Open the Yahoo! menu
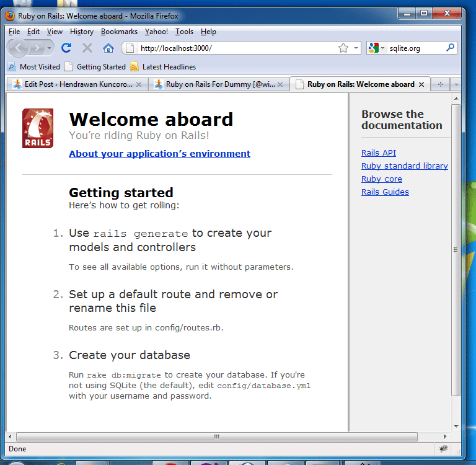476x465 pixels. point(156,32)
